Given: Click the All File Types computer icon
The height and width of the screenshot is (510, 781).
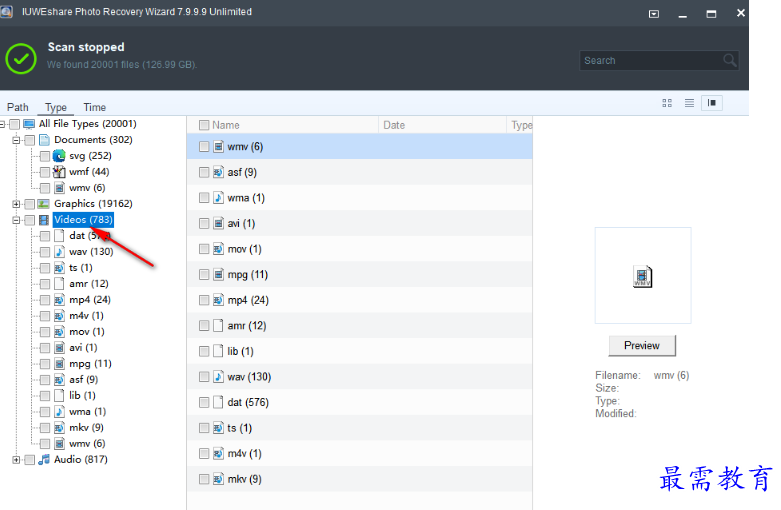Looking at the screenshot, I should point(29,124).
